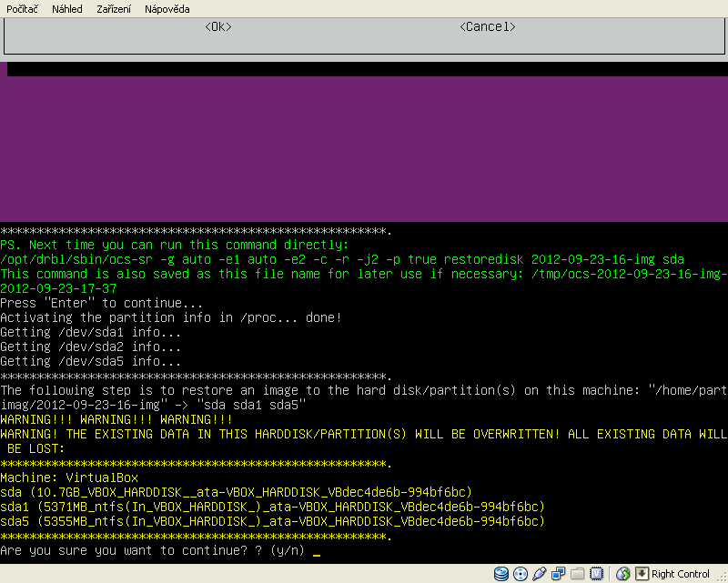728x583 pixels.
Task: Click the cursor after the (y/n) prompt
Action: pos(316,551)
